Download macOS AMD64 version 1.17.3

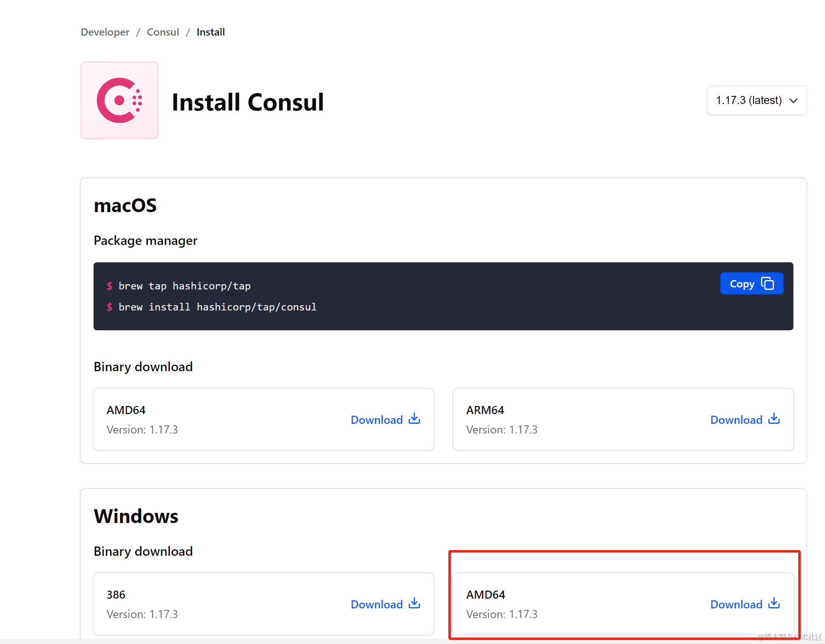pyautogui.click(x=377, y=419)
